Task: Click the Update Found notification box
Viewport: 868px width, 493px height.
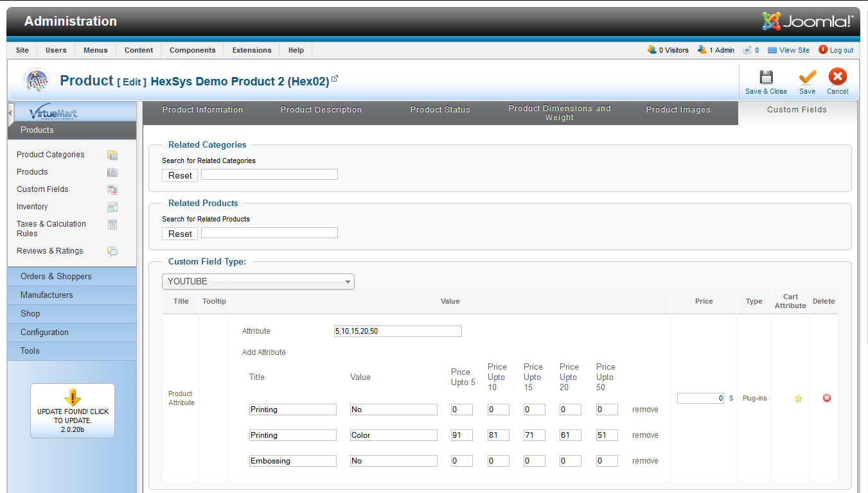Action: (x=73, y=411)
